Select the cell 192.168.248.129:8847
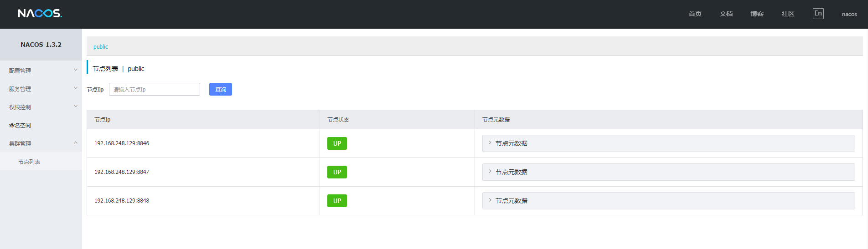Viewport: 868px width, 249px height. 203,172
